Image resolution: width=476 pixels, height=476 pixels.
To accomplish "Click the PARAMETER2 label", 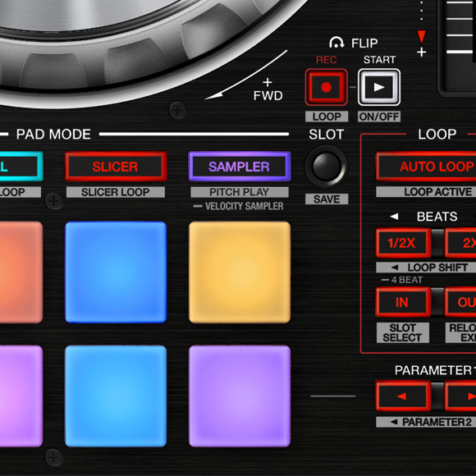I will point(426,422).
